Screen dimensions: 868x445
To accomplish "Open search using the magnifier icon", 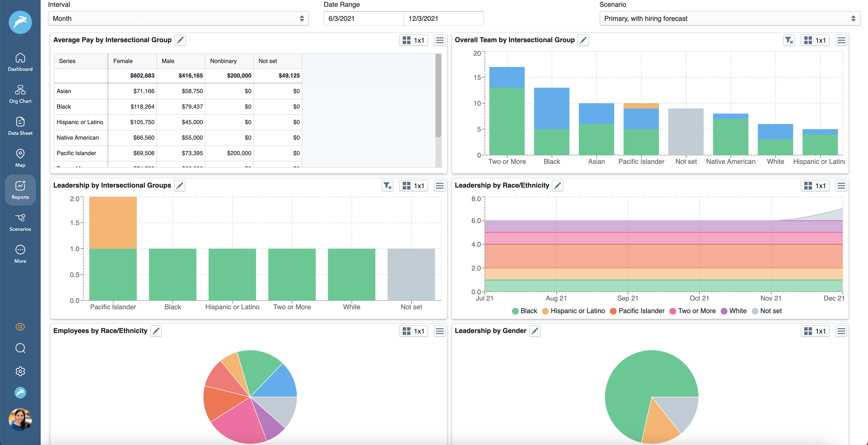I will [x=20, y=348].
